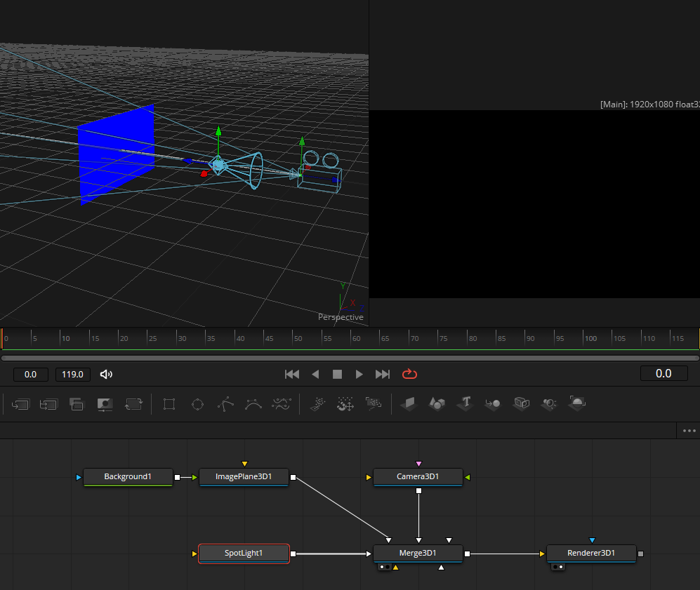
Task: Play the composition in reverse
Action: point(315,374)
